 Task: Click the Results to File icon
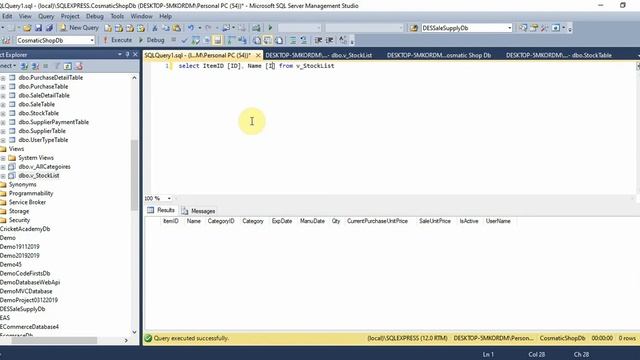[279, 40]
